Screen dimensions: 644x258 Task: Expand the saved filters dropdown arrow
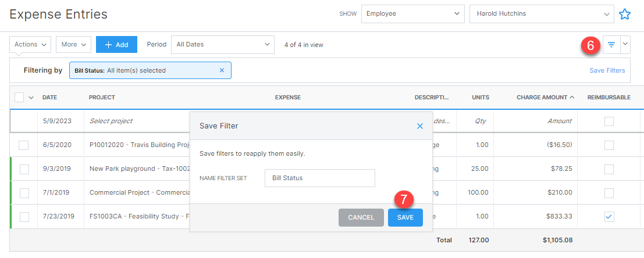click(625, 45)
